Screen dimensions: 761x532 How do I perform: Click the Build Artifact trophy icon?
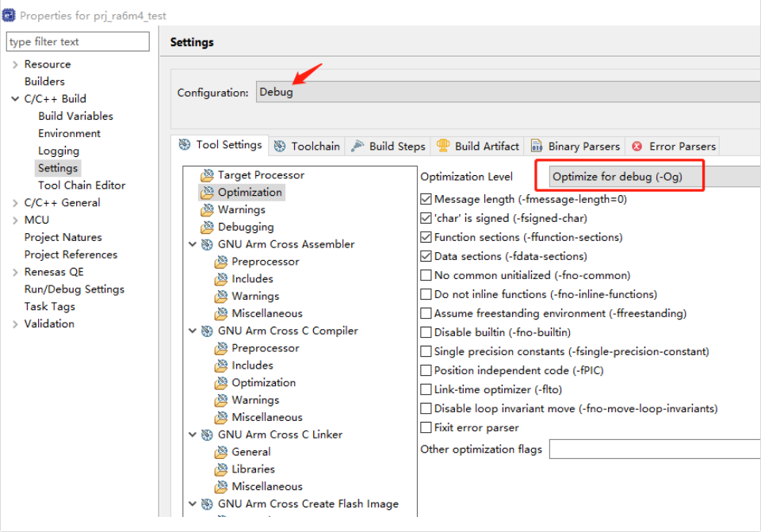(443, 145)
